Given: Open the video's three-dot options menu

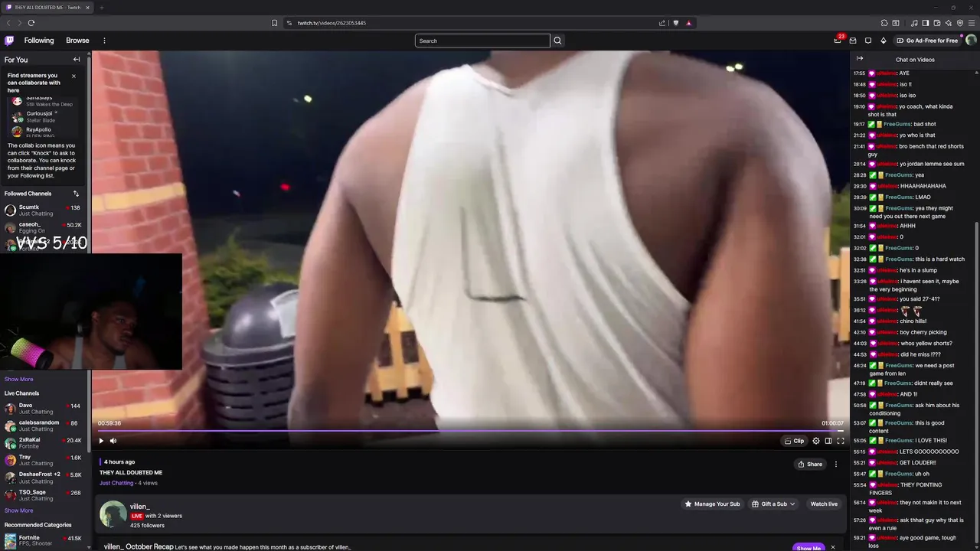Looking at the screenshot, I should 836,464.
